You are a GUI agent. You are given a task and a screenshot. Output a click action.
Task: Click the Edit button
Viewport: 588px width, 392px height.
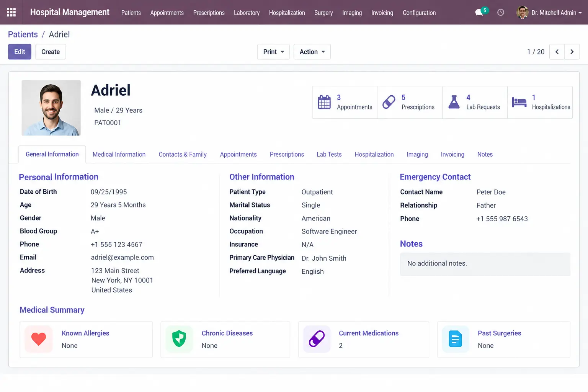pyautogui.click(x=20, y=52)
